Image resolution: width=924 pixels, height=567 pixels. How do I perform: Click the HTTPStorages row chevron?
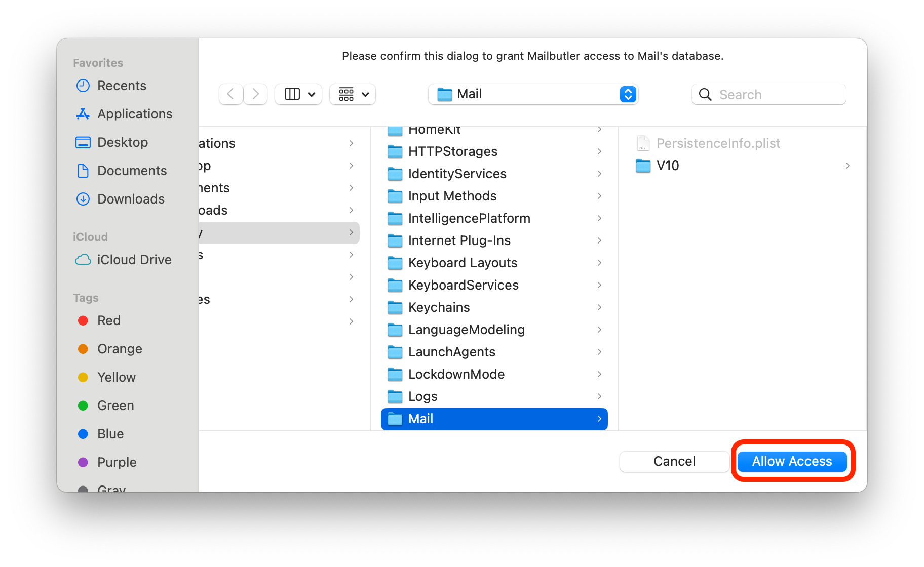(x=599, y=151)
